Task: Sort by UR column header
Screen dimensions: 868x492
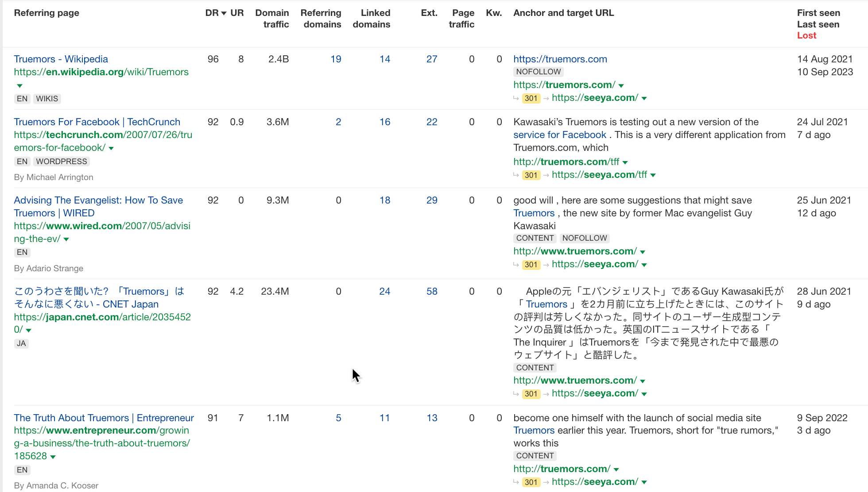Action: 237,13
